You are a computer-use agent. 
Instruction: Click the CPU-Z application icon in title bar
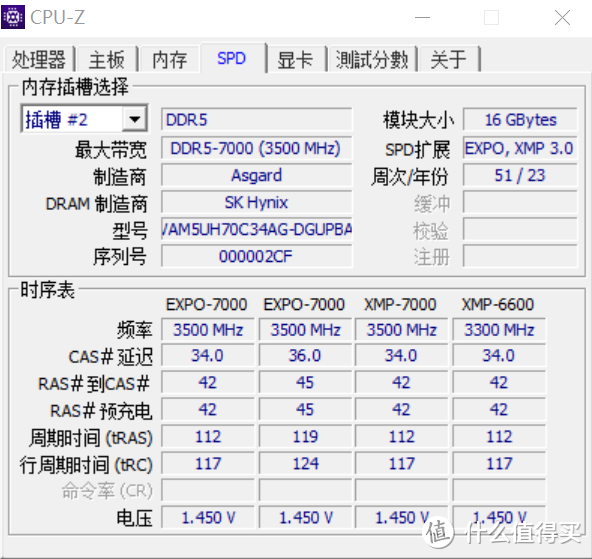(x=13, y=17)
